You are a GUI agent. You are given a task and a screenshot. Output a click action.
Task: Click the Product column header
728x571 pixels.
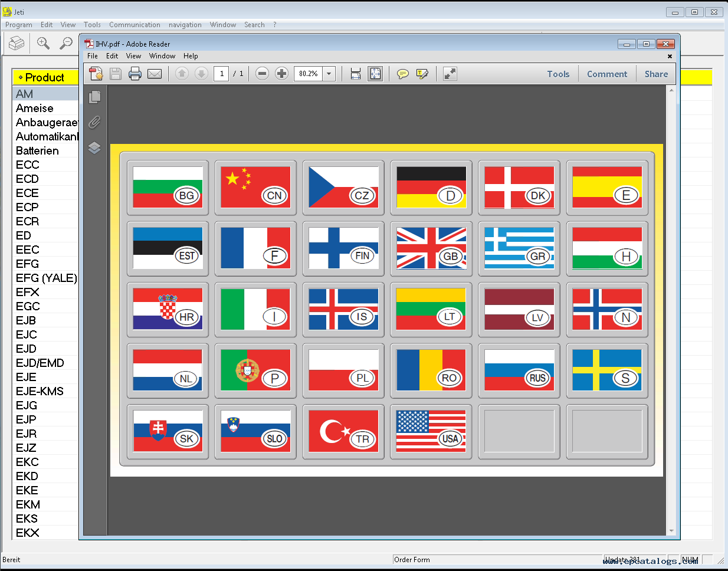click(x=45, y=77)
